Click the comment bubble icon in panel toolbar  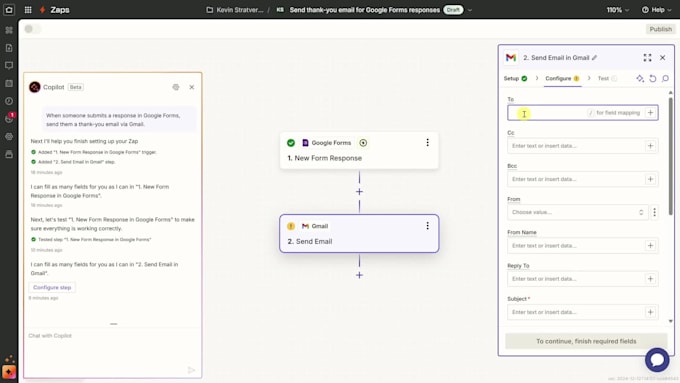pyautogui.click(x=665, y=79)
